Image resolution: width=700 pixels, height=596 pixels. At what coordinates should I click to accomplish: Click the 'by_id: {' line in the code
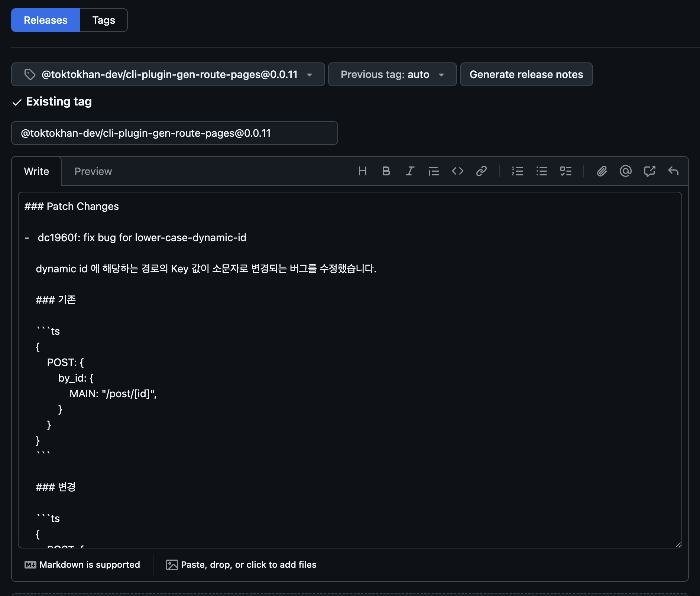coord(76,378)
